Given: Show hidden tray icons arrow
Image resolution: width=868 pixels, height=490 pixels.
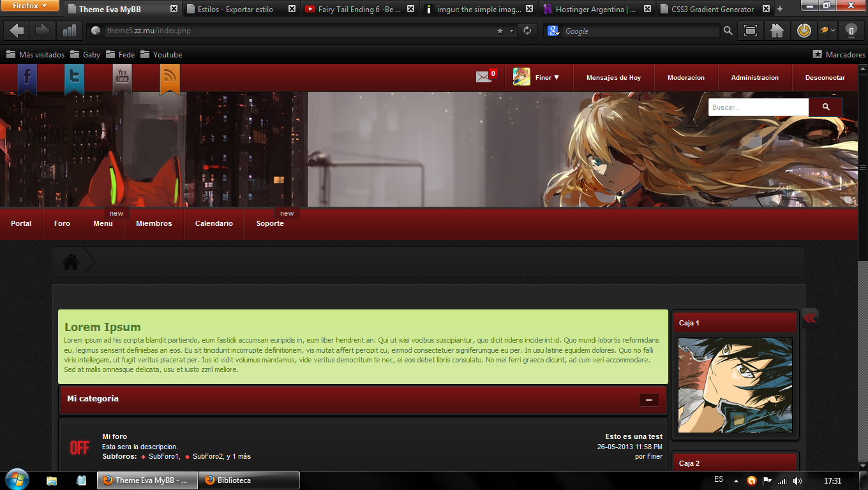Looking at the screenshot, I should click(x=735, y=481).
